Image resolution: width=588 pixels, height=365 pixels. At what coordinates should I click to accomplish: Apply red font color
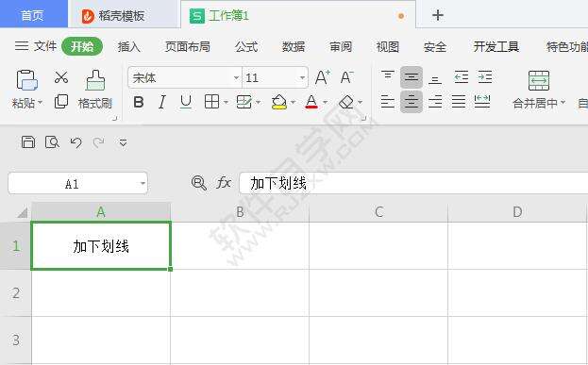[311, 102]
